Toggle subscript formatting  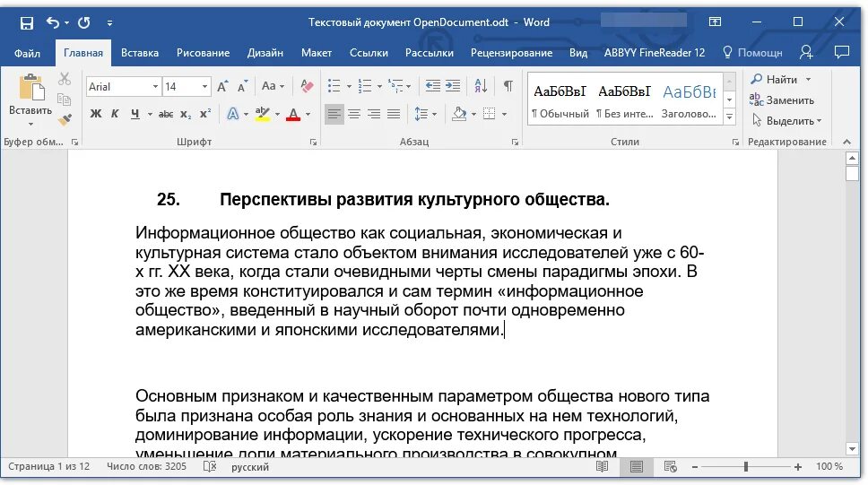(186, 115)
